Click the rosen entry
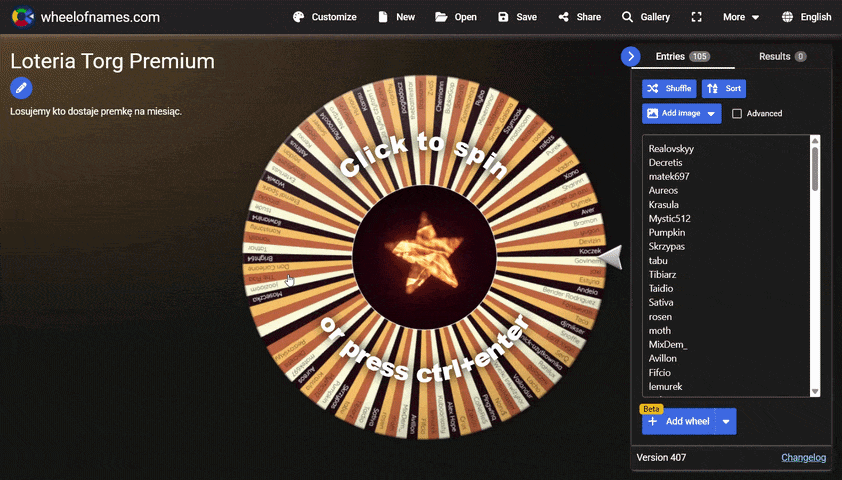Viewport: 842px width, 480px height. [660, 317]
